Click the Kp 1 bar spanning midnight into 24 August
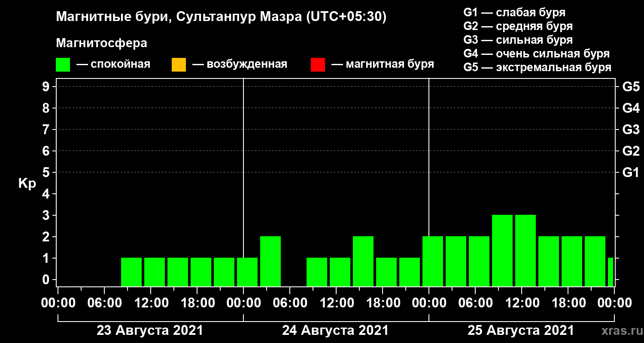The image size is (644, 343). 247,272
